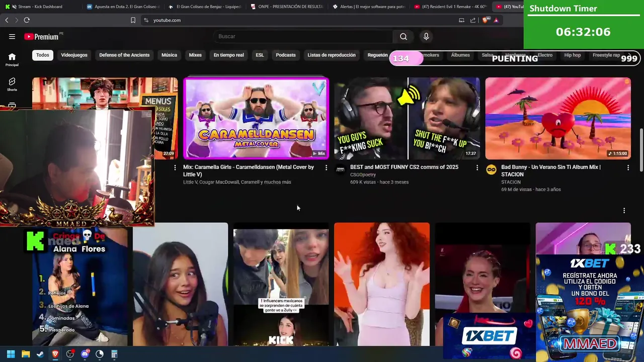The height and width of the screenshot is (362, 644).
Task: Open Influencers mexicanos Short thumbnail
Action: pos(281,285)
